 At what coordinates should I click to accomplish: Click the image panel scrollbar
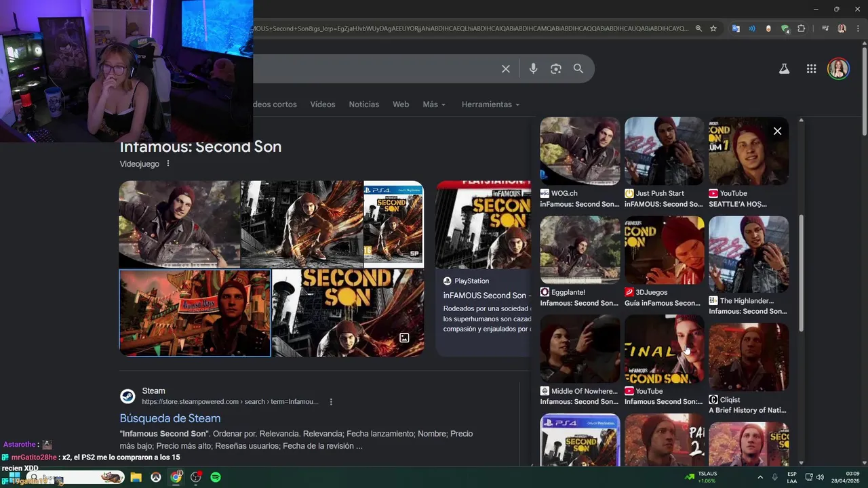801,274
